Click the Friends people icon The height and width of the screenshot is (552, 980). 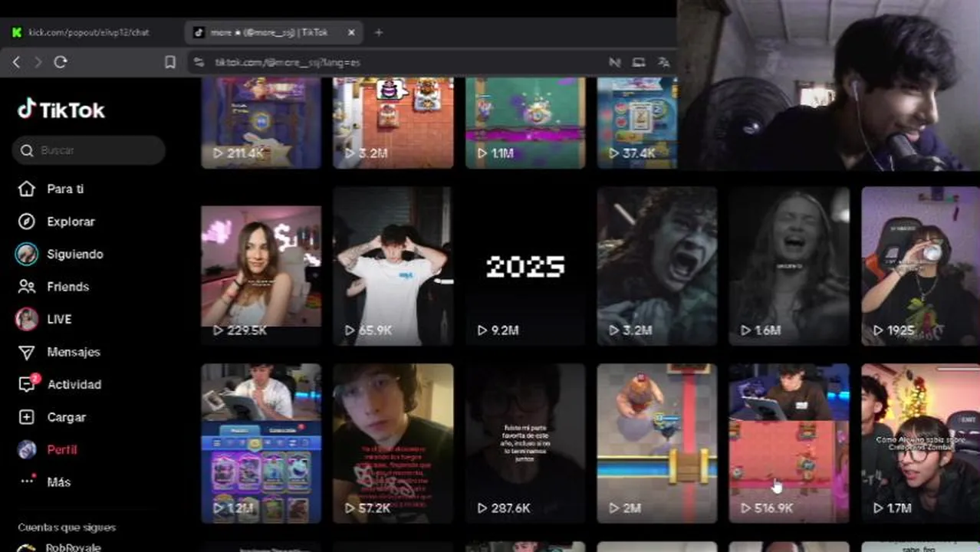[27, 287]
